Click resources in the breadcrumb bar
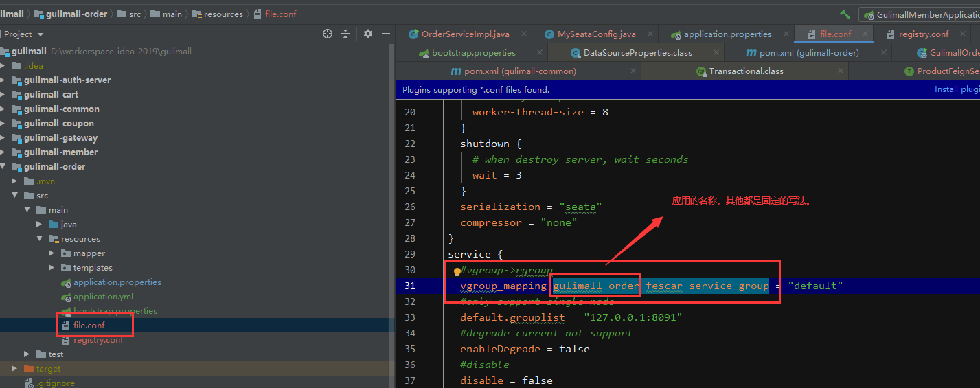 (x=217, y=14)
